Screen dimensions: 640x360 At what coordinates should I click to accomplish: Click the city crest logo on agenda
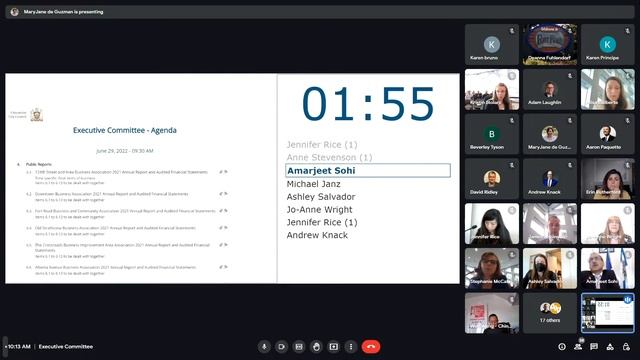37,115
